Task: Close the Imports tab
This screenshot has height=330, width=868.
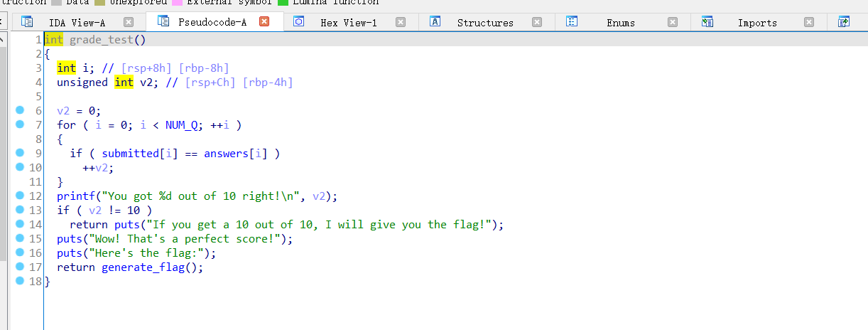Action: point(809,23)
